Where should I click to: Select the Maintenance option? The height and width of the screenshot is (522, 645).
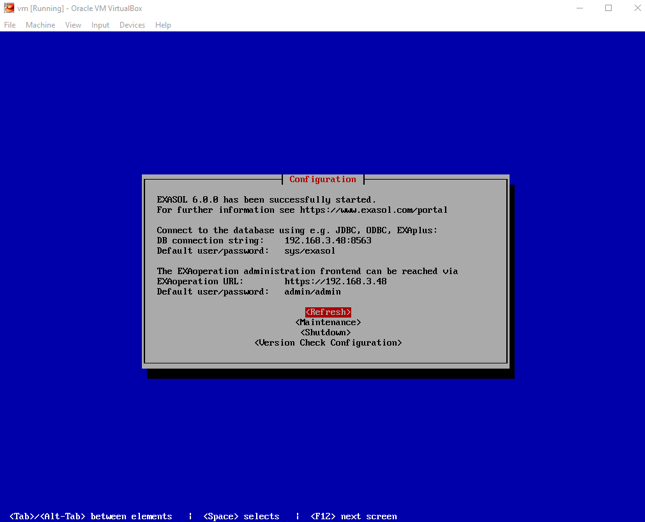328,322
